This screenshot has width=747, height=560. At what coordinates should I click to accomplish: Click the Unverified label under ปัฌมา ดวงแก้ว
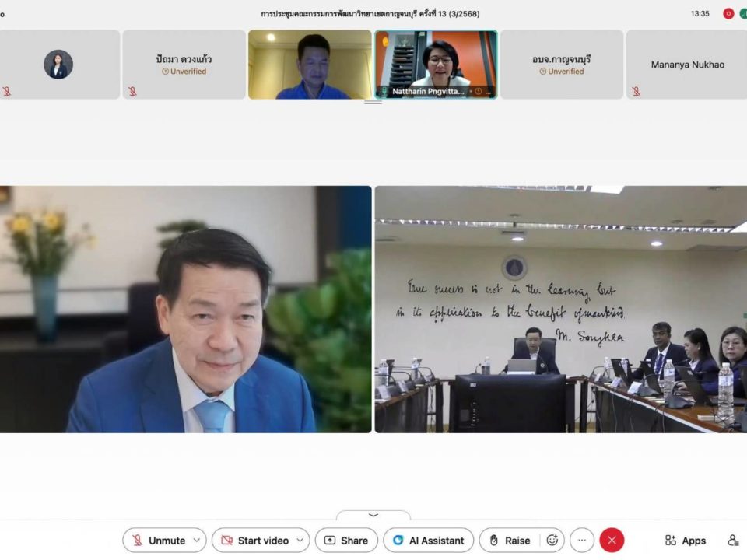(x=184, y=72)
